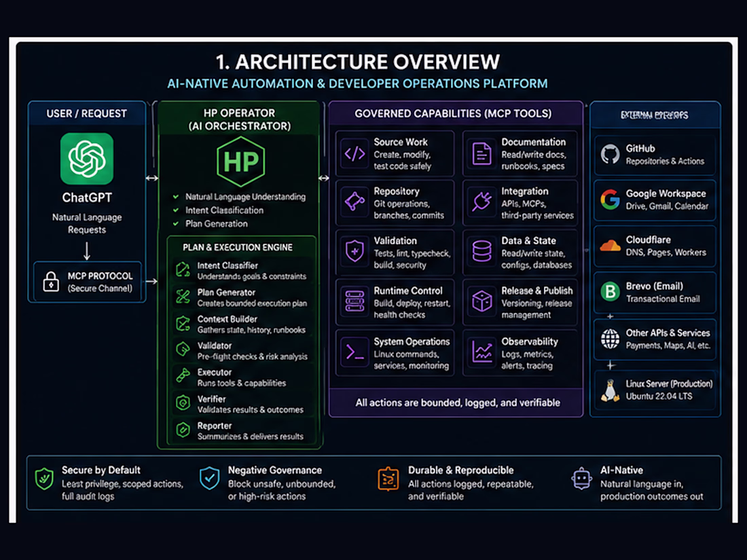Viewport: 747px width, 560px height.
Task: Click 'Runs tools & capabilities' text
Action: 242,383
